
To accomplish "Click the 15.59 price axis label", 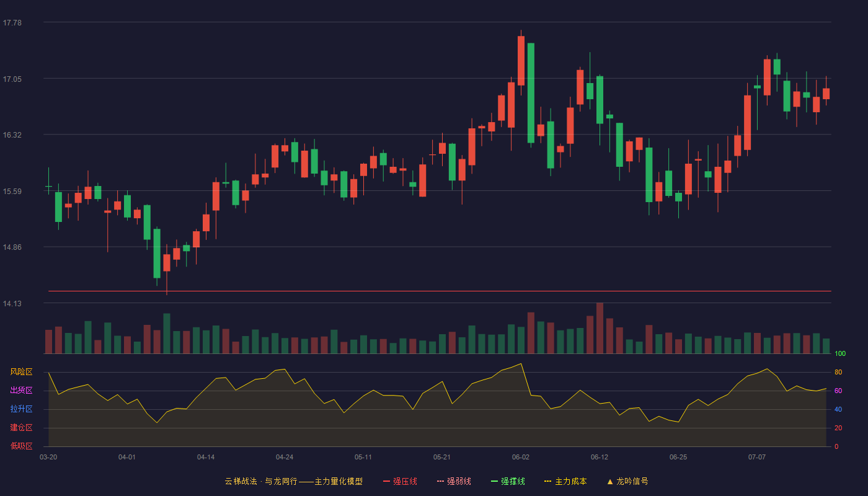I will [12, 191].
